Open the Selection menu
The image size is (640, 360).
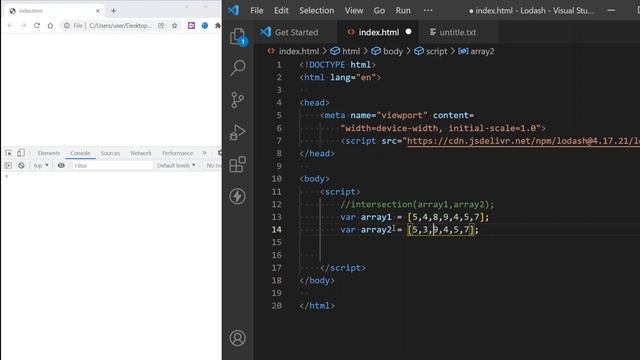[x=316, y=11]
